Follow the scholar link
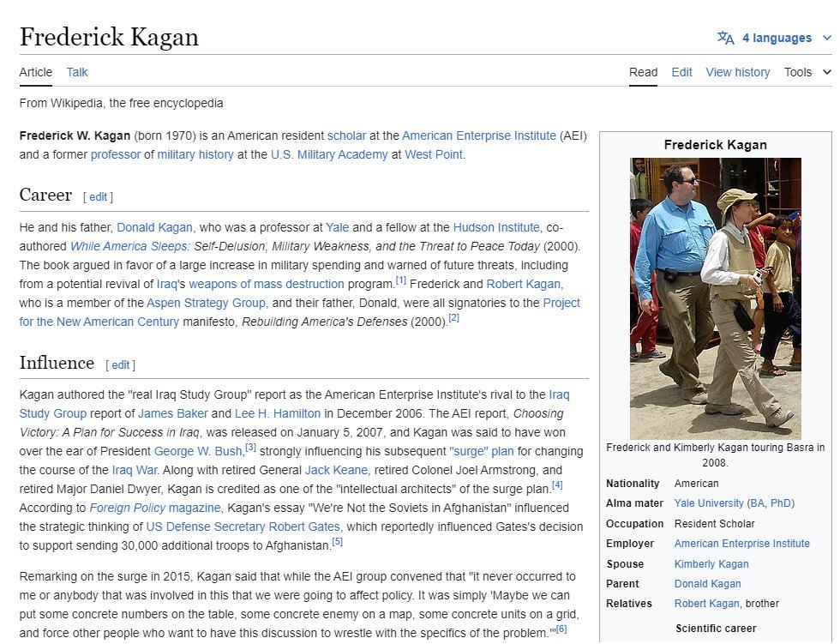The height and width of the screenshot is (644, 840). pyautogui.click(x=346, y=135)
